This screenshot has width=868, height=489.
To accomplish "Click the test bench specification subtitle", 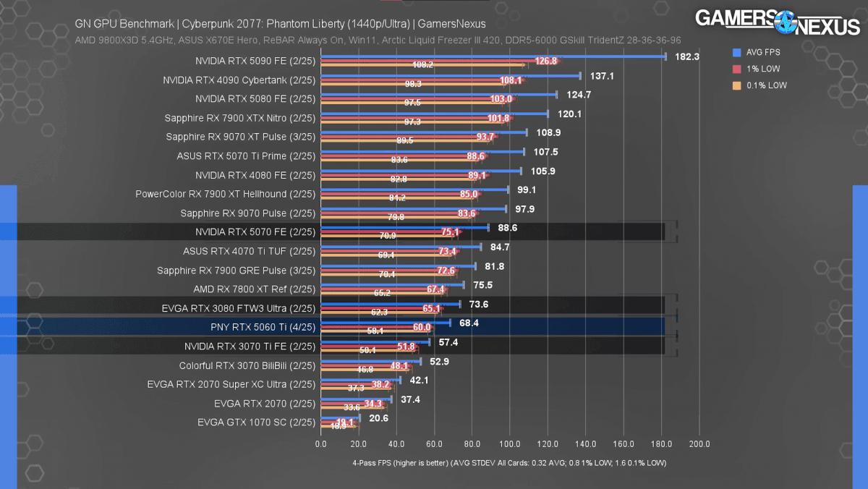I will point(378,40).
